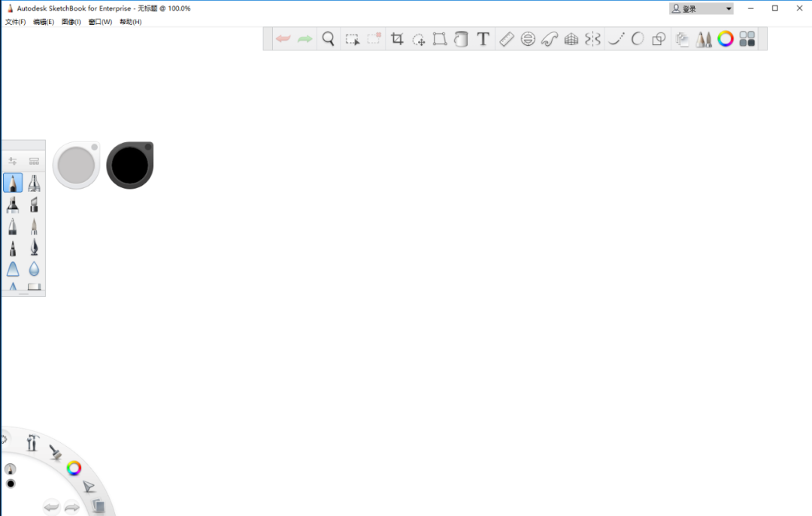Open the Layer Editor from the toolbar
The image size is (812, 516).
pos(683,39)
